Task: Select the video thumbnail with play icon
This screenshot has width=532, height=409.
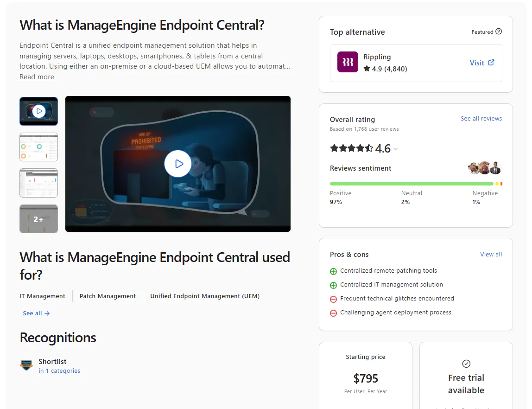Action: tap(38, 111)
